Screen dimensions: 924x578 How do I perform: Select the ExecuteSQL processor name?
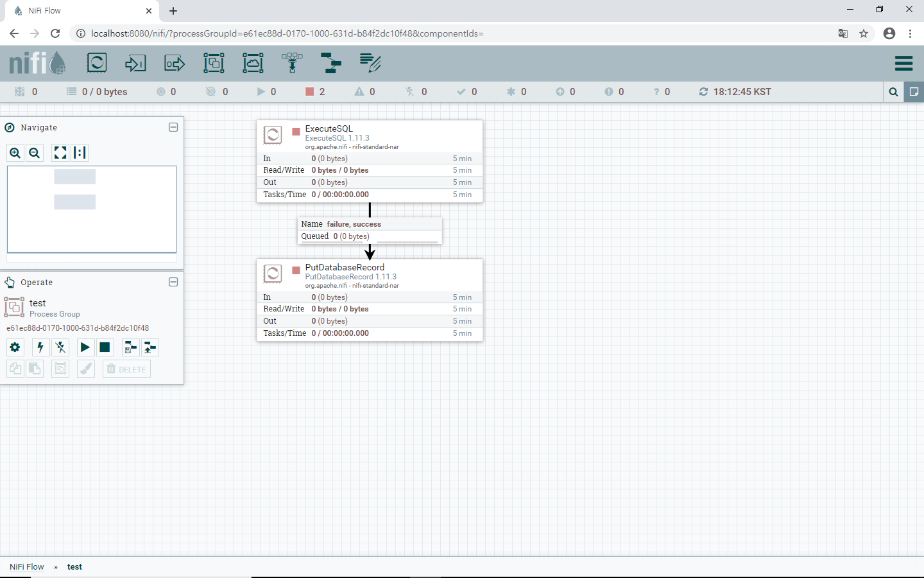tap(329, 128)
